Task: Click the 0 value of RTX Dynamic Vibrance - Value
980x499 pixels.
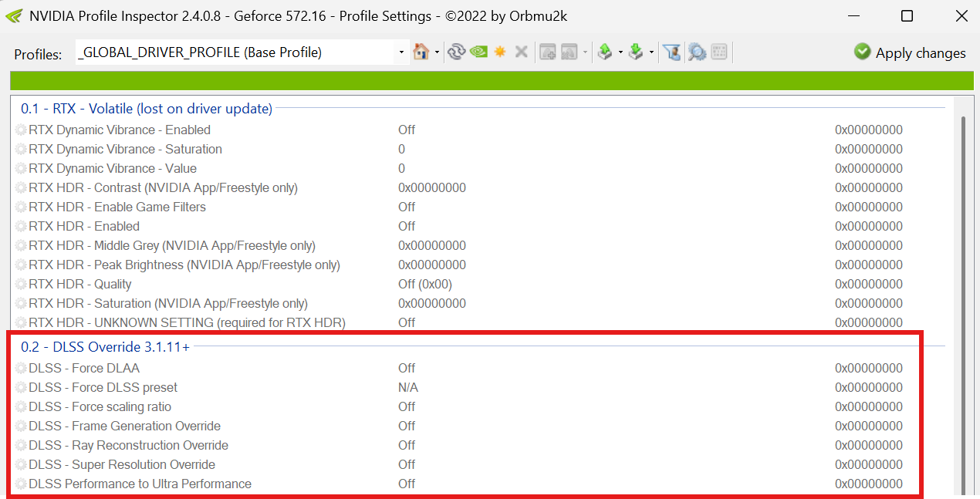Action: 401,168
